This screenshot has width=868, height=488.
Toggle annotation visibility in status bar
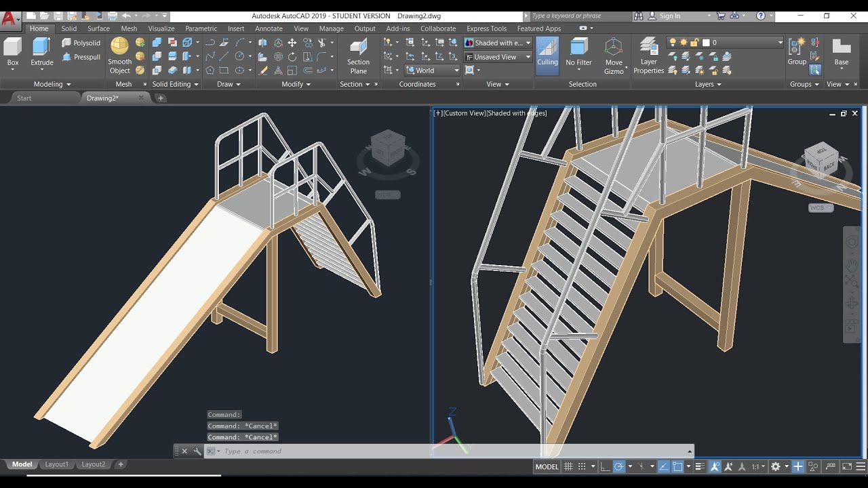(715, 466)
